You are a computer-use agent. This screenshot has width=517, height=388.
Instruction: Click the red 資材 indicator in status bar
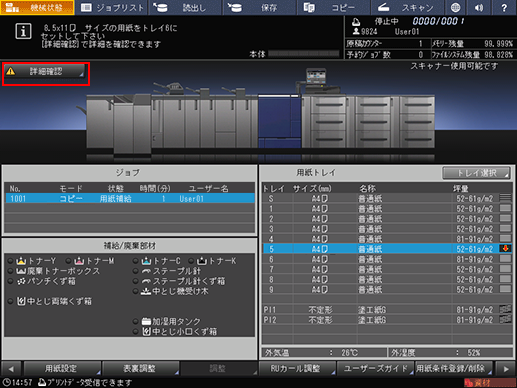click(x=489, y=383)
